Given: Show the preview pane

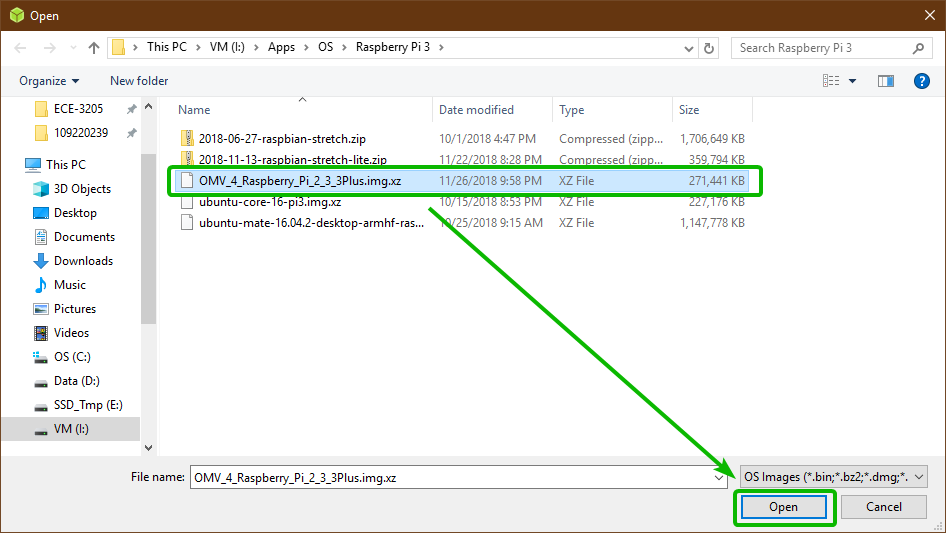Looking at the screenshot, I should [886, 81].
